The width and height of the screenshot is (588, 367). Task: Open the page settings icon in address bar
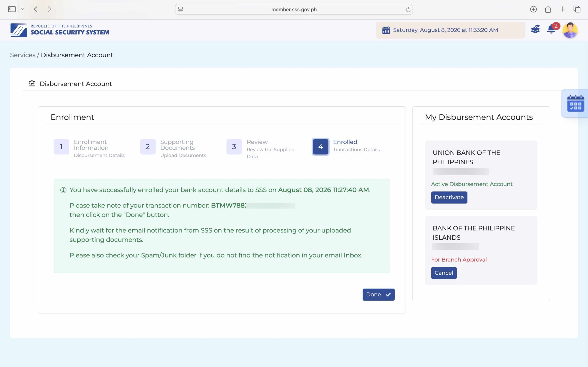[181, 9]
